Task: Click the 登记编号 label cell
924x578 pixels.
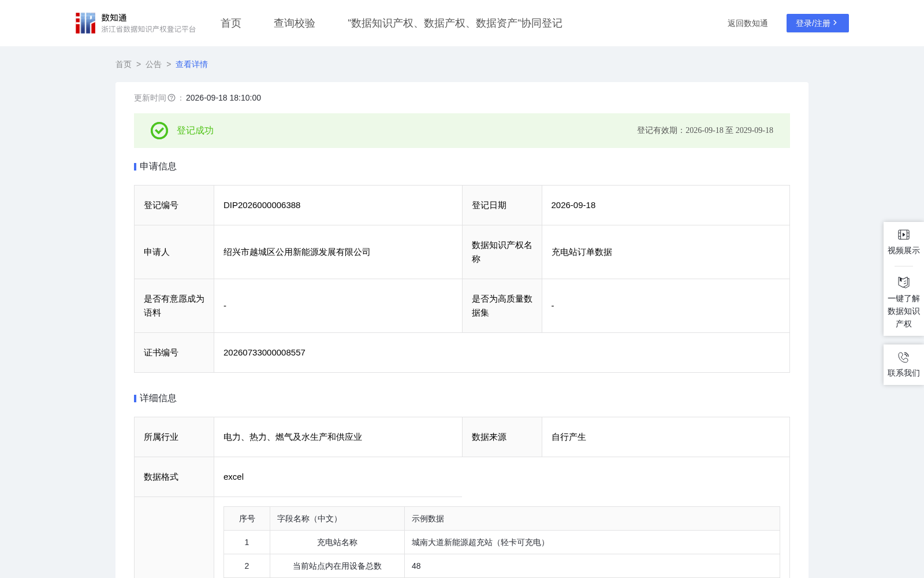Action: [174, 205]
